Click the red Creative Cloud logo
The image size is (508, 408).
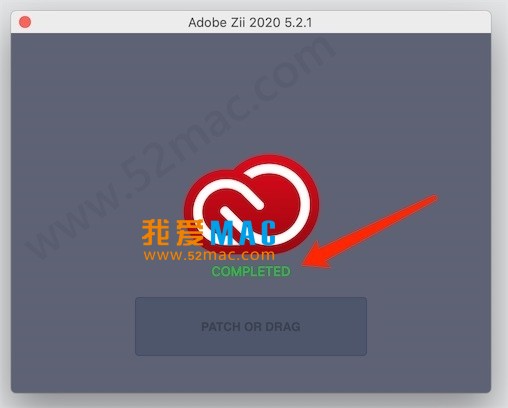pyautogui.click(x=251, y=204)
